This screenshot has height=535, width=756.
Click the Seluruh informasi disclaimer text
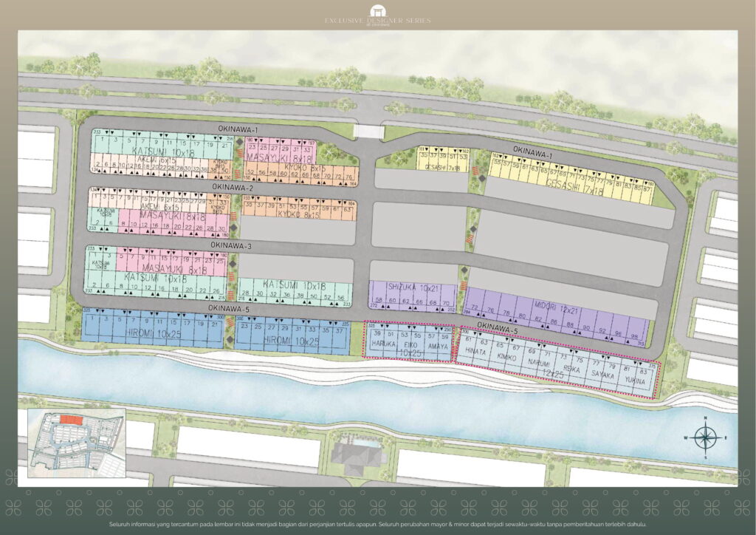(377, 525)
